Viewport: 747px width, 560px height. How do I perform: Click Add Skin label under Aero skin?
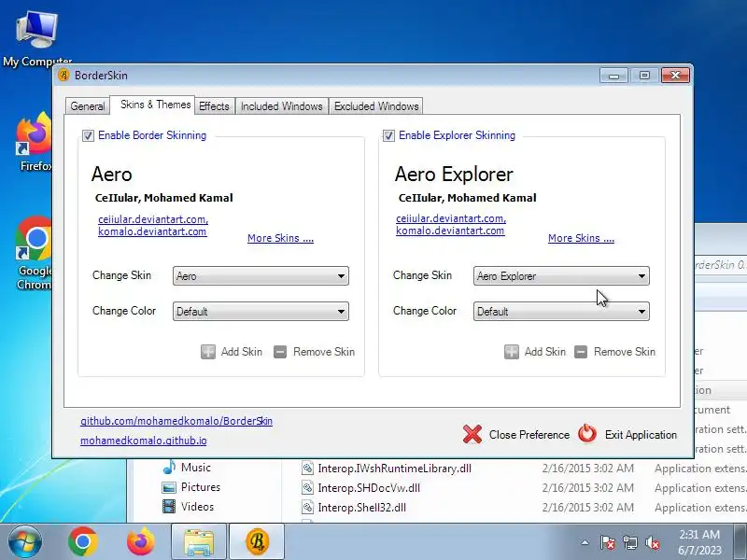click(x=242, y=352)
